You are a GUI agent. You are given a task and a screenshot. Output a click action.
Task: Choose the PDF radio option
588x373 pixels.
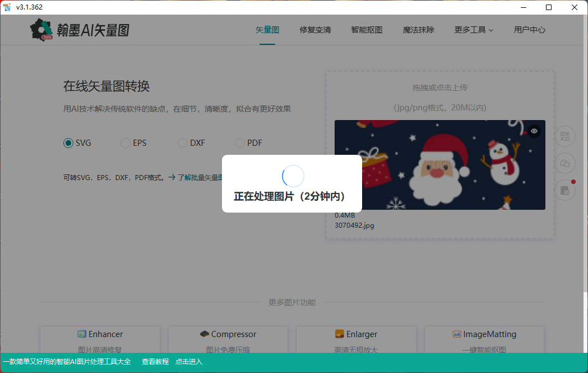[x=240, y=143]
